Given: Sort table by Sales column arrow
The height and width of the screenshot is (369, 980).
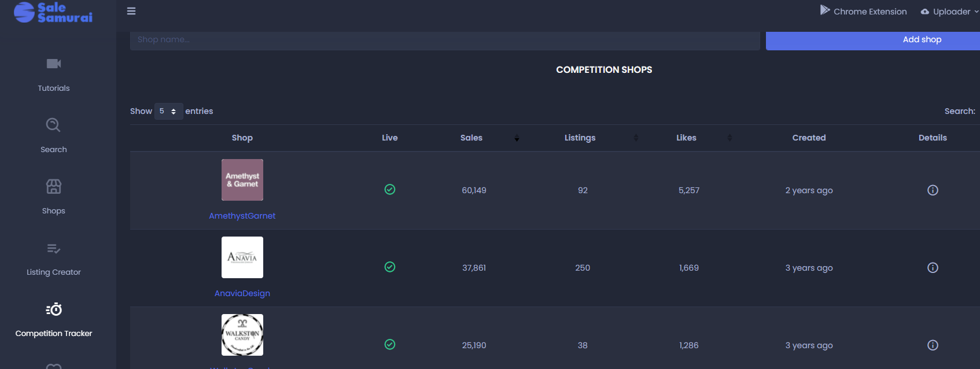Looking at the screenshot, I should point(517,138).
